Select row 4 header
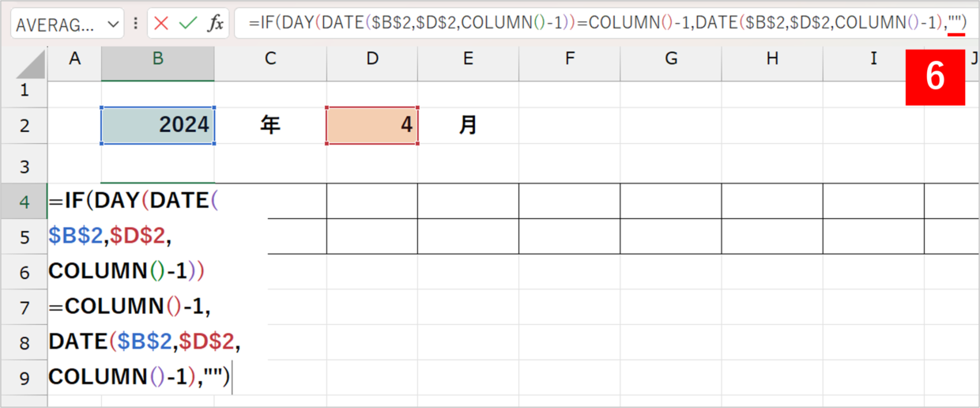Viewport: 980px width, 408px height. click(24, 202)
